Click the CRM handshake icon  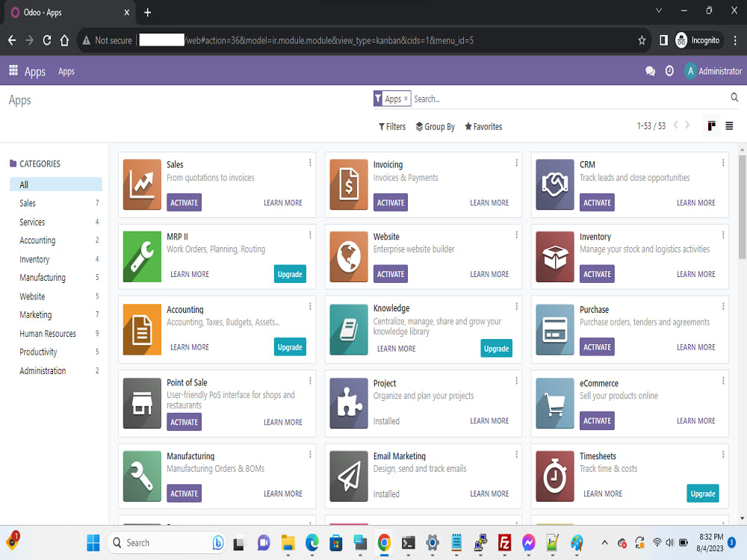click(x=555, y=183)
